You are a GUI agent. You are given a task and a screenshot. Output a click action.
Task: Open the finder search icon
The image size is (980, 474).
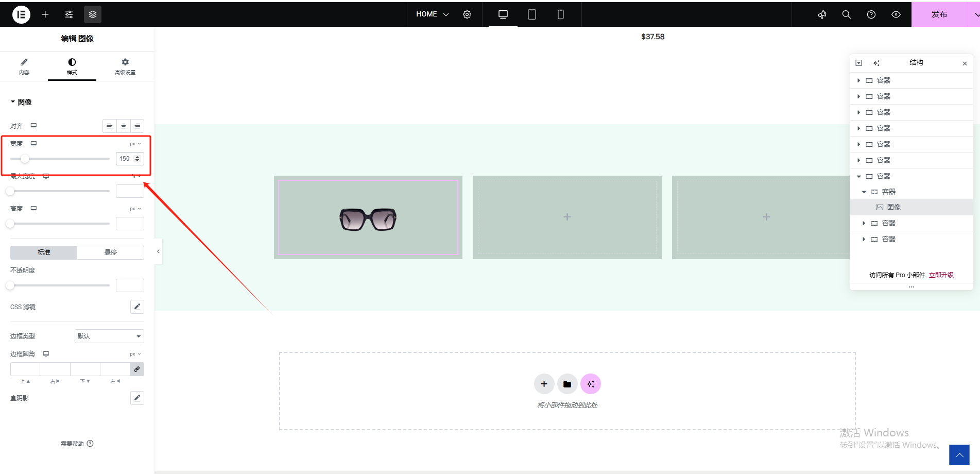[847, 14]
